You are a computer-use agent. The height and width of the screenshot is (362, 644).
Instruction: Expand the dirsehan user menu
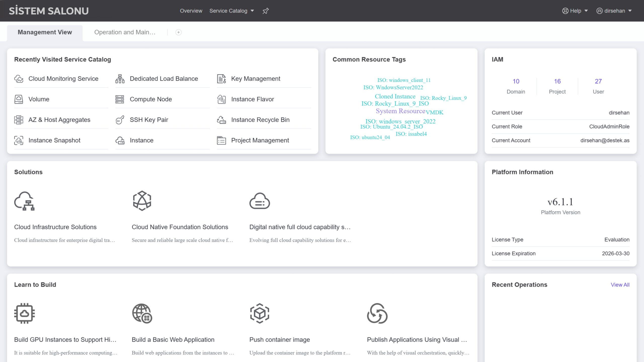(x=614, y=11)
